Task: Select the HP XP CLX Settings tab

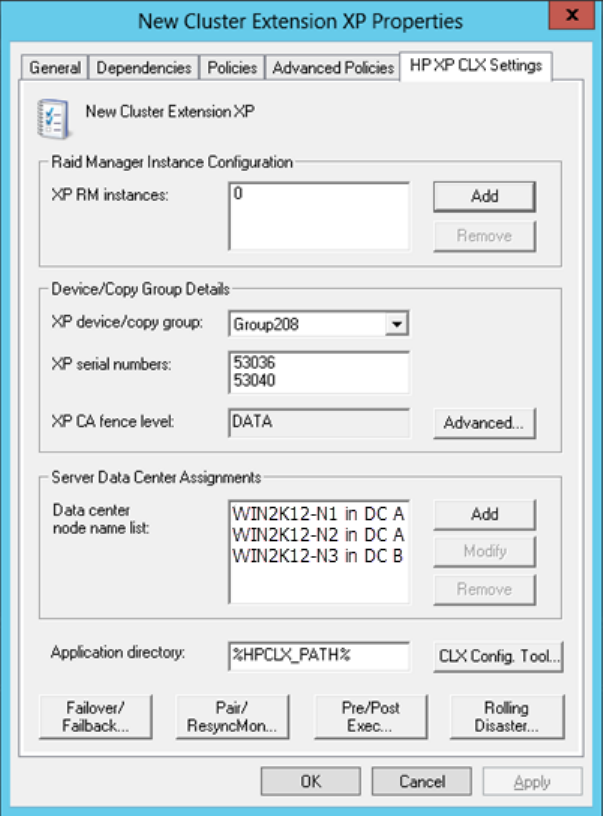Action: (476, 66)
